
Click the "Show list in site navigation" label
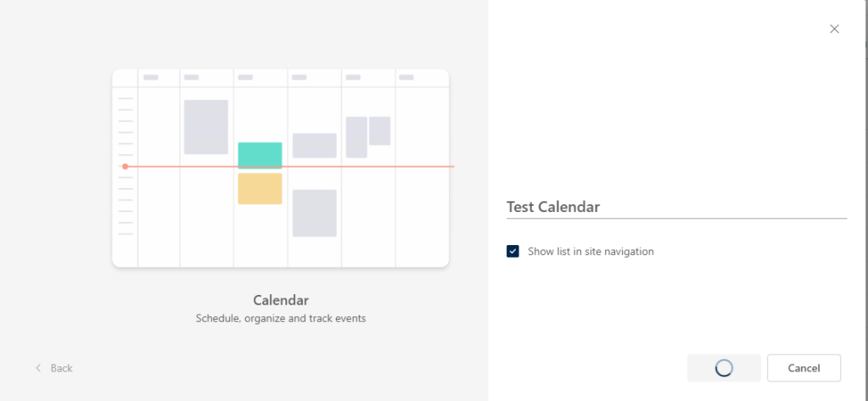pos(591,252)
